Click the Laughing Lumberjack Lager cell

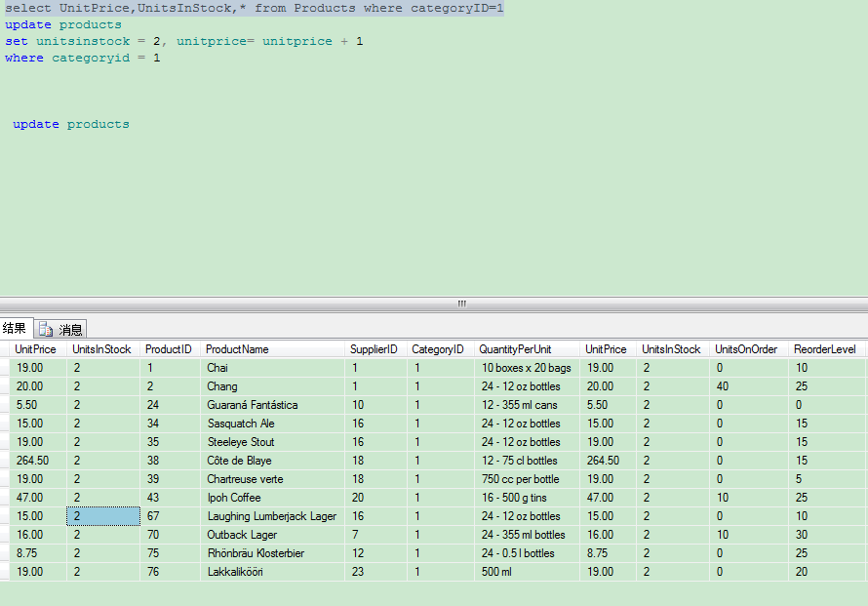272,516
